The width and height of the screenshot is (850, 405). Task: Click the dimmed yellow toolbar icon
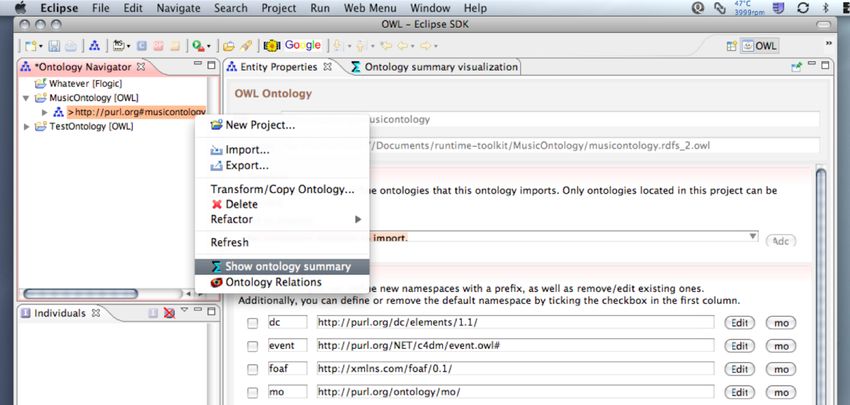174,46
